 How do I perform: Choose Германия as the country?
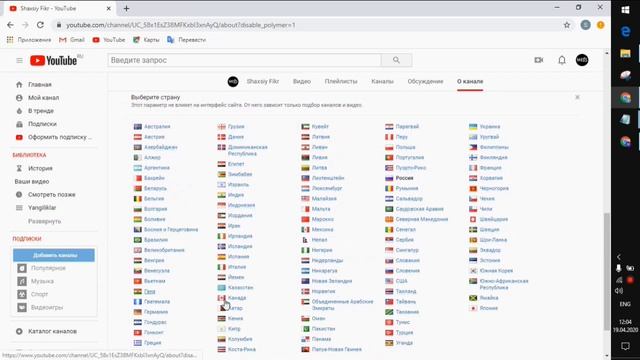(x=156, y=312)
